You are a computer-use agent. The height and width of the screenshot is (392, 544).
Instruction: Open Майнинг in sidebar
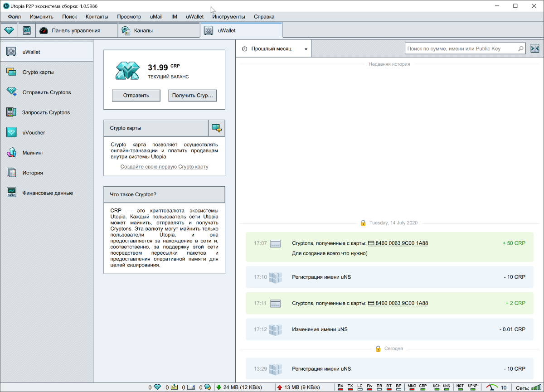(47, 153)
